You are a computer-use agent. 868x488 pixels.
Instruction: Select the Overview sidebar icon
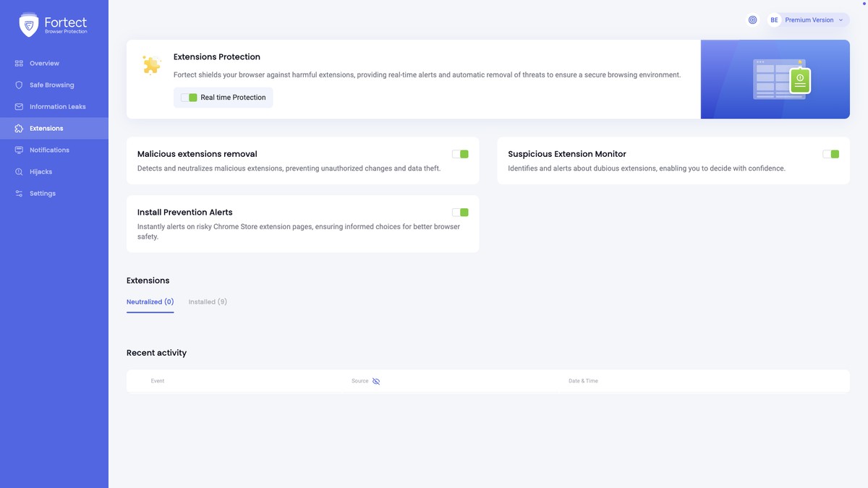(x=20, y=63)
